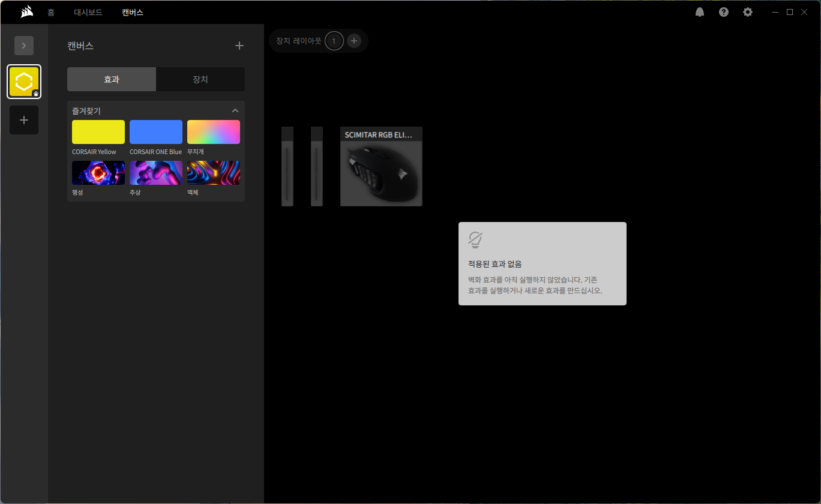Select the SCIMITAR RGB ELITE device tile
The width and height of the screenshot is (821, 504).
coord(381,166)
